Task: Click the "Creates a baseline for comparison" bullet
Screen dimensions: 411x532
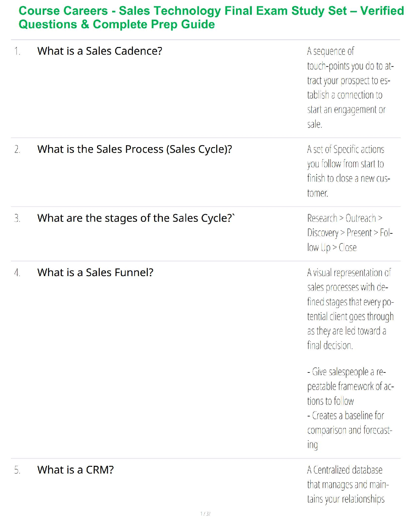Action: point(349,430)
